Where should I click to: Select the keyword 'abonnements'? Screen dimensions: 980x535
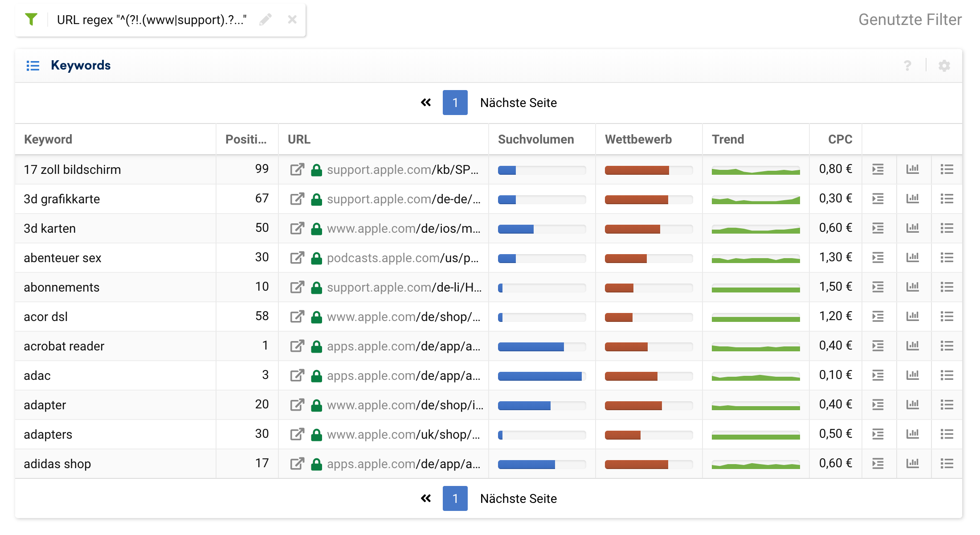click(x=61, y=287)
